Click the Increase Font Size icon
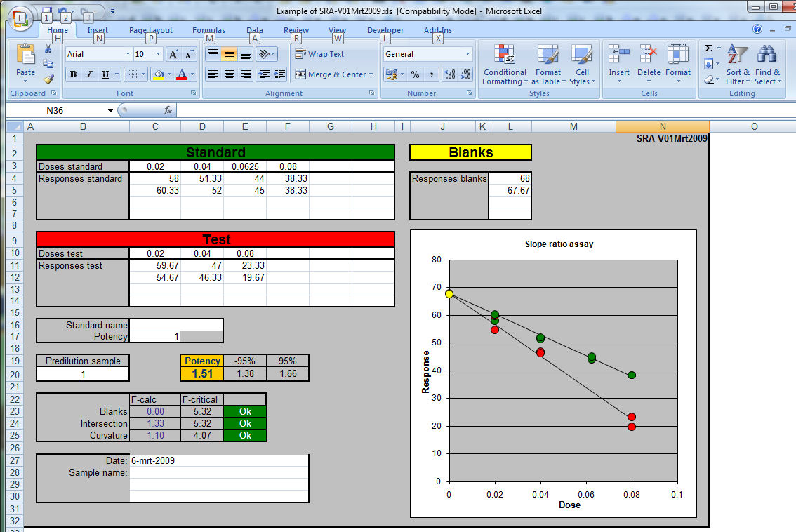This screenshot has width=796, height=532. tap(173, 54)
